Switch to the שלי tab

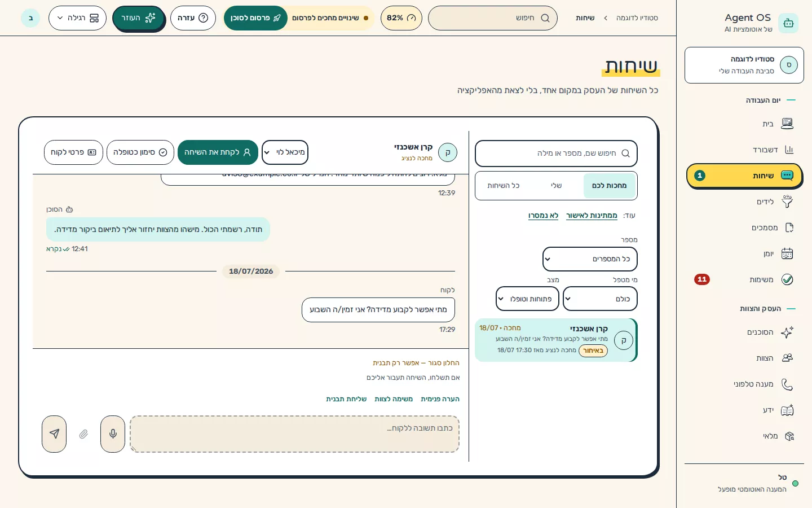(x=556, y=186)
